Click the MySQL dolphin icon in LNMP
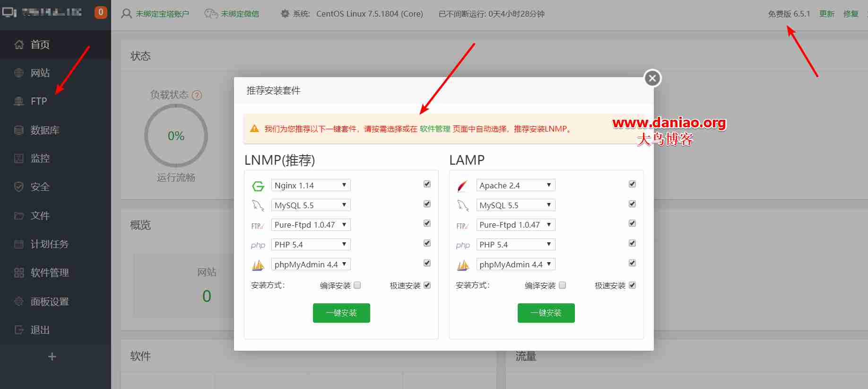Viewport: 868px width, 389px height. [258, 205]
